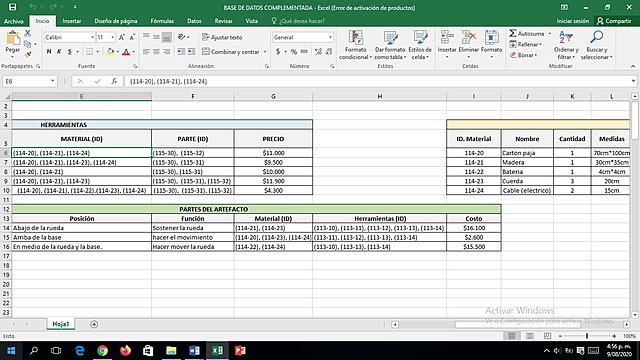Open Estilos de celda gallery

(420, 45)
